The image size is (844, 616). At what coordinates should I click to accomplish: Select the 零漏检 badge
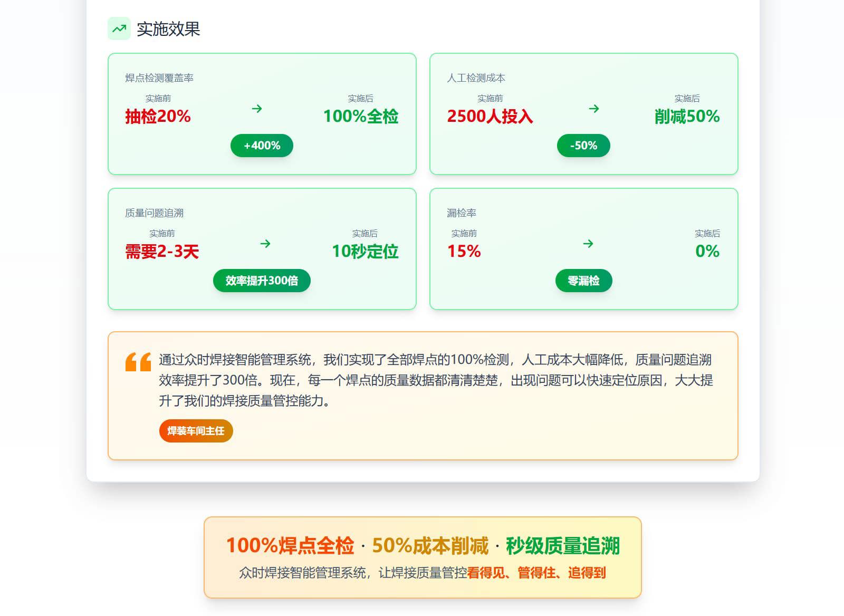coord(583,281)
